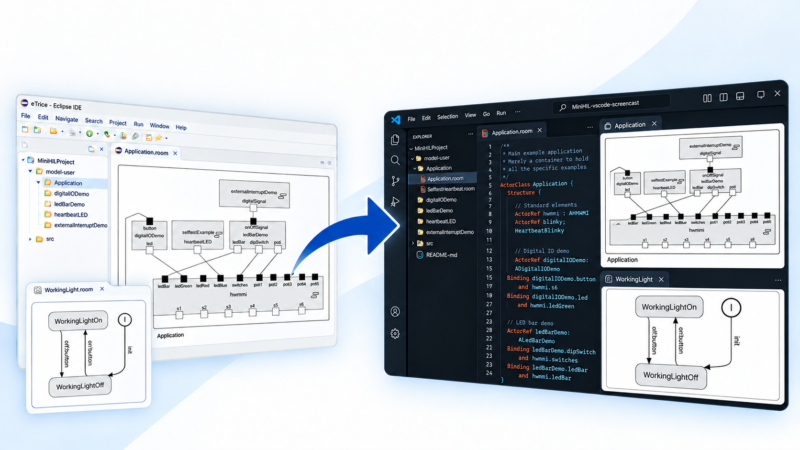Expand src folder in Eclipse tree
The width and height of the screenshot is (800, 450).
[x=31, y=239]
